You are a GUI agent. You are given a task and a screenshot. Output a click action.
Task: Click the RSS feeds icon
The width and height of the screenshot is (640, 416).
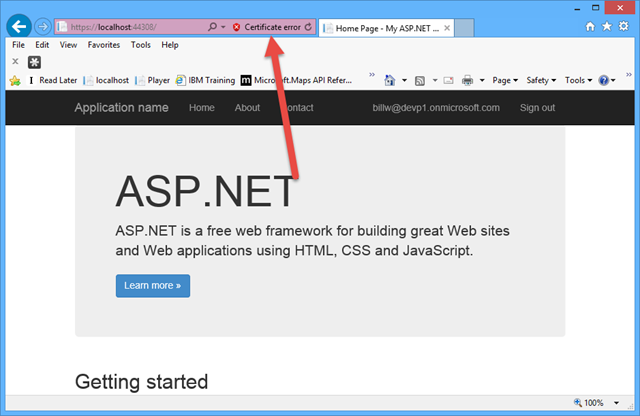421,80
